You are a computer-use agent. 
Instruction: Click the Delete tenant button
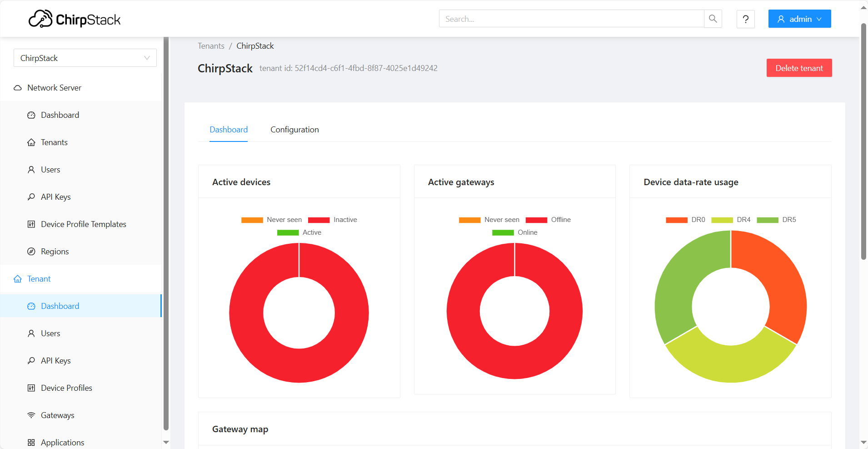(798, 68)
